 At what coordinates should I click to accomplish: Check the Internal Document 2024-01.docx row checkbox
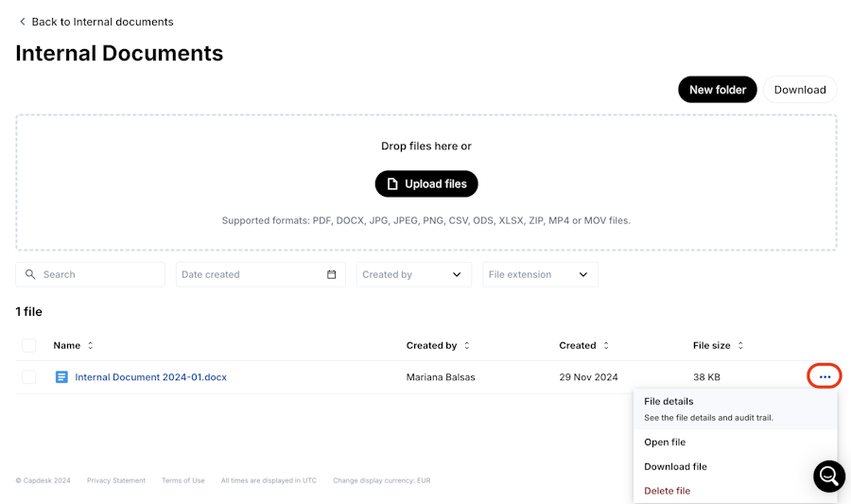coord(29,377)
